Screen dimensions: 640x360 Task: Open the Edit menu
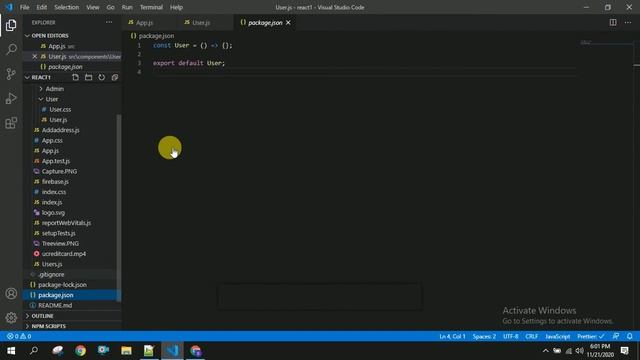[x=41, y=7]
